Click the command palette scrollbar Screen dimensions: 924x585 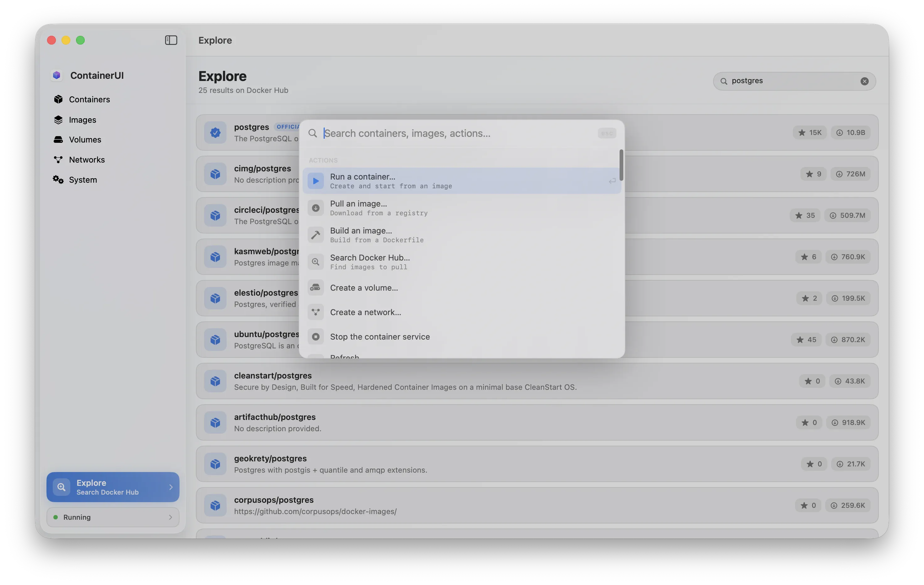621,165
